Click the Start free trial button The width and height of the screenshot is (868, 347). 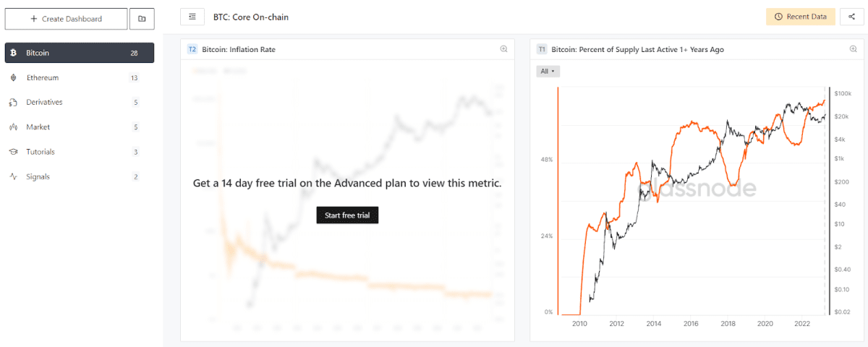(347, 215)
